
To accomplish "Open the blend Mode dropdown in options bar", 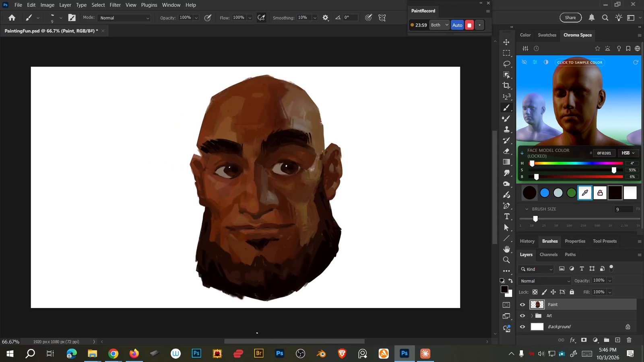I will [124, 18].
